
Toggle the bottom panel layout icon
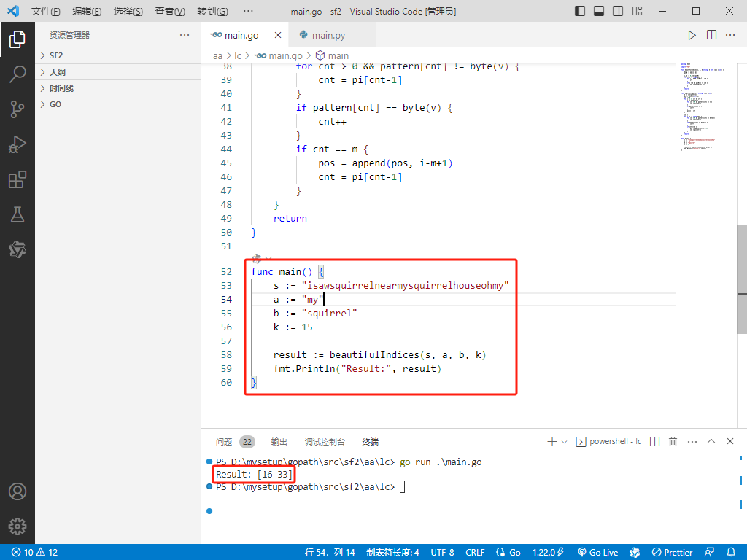pos(599,11)
